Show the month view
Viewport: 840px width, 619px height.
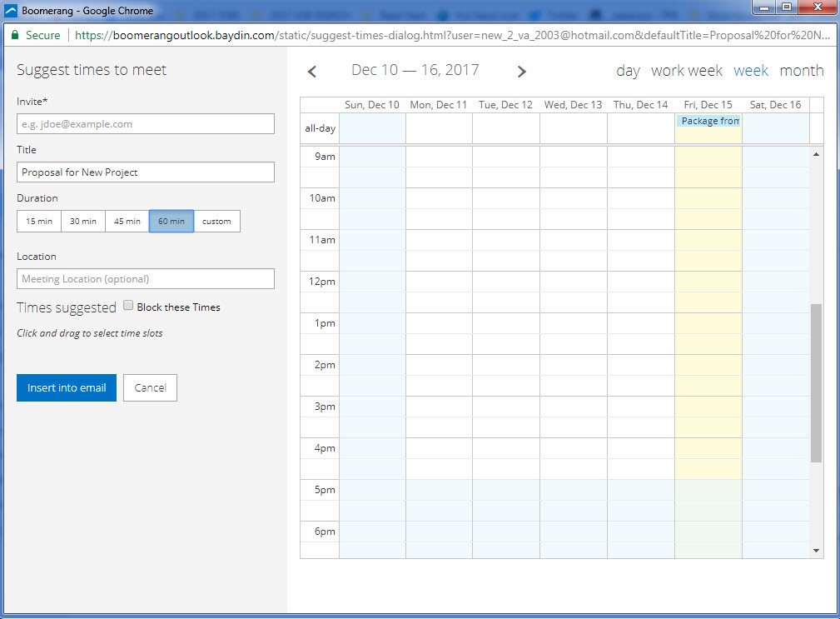[801, 71]
